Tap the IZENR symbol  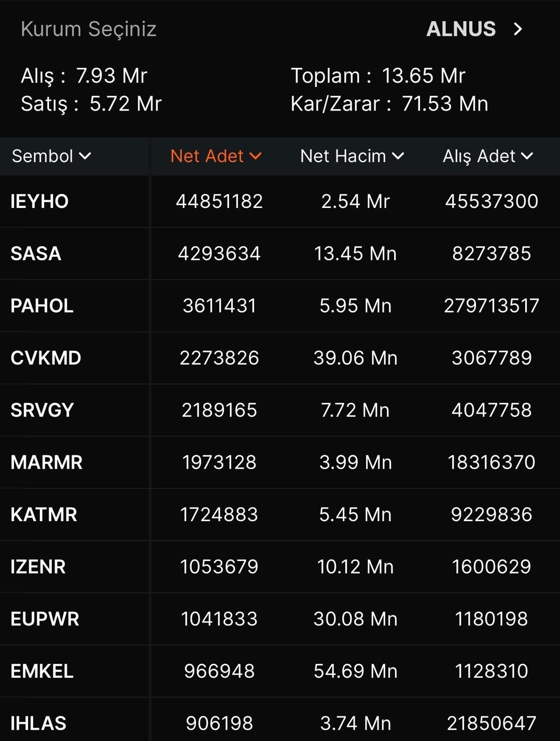point(38,567)
